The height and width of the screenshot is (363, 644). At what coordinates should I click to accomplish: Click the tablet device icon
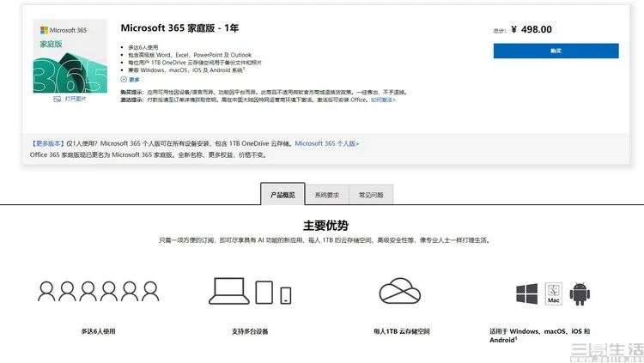(264, 293)
